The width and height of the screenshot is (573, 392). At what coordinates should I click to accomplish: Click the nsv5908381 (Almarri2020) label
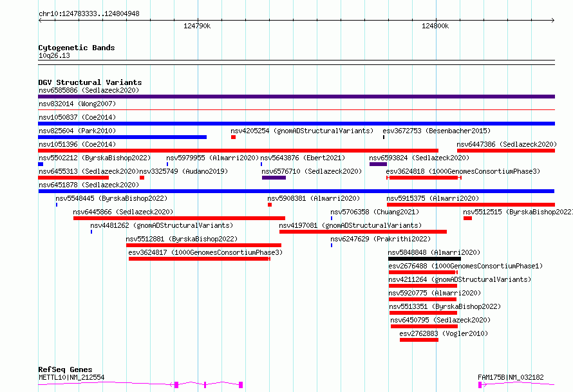[x=314, y=198]
